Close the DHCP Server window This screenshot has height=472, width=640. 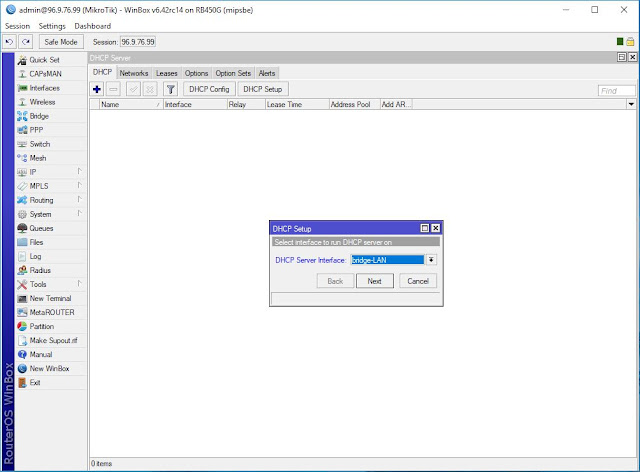point(632,57)
